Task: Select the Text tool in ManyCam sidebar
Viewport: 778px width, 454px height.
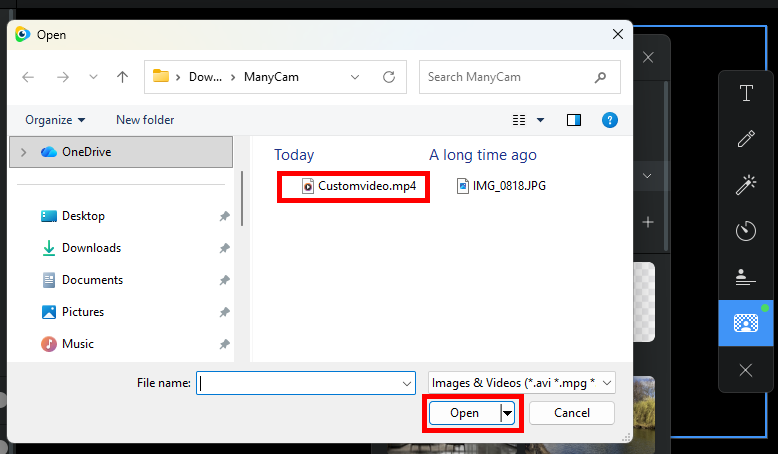Action: pyautogui.click(x=746, y=94)
